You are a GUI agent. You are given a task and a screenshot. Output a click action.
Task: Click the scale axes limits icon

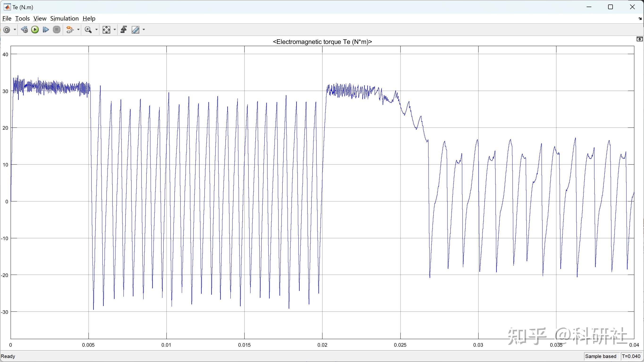[x=106, y=30]
